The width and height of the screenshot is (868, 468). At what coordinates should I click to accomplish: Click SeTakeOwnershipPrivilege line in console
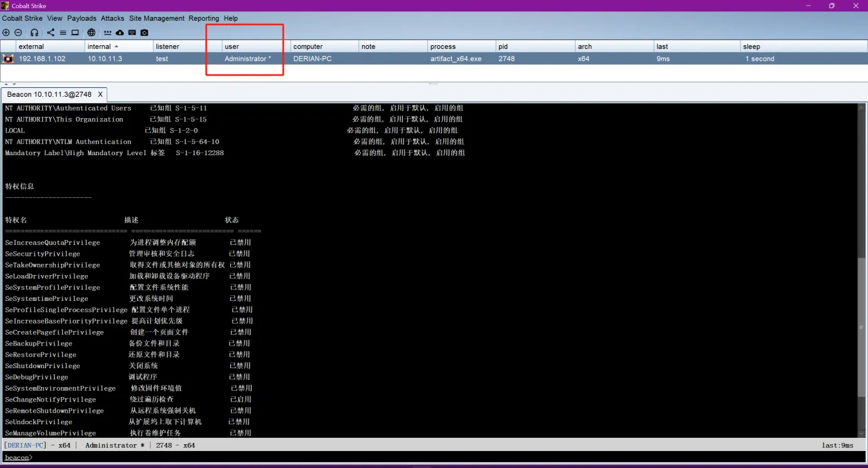[127, 265]
